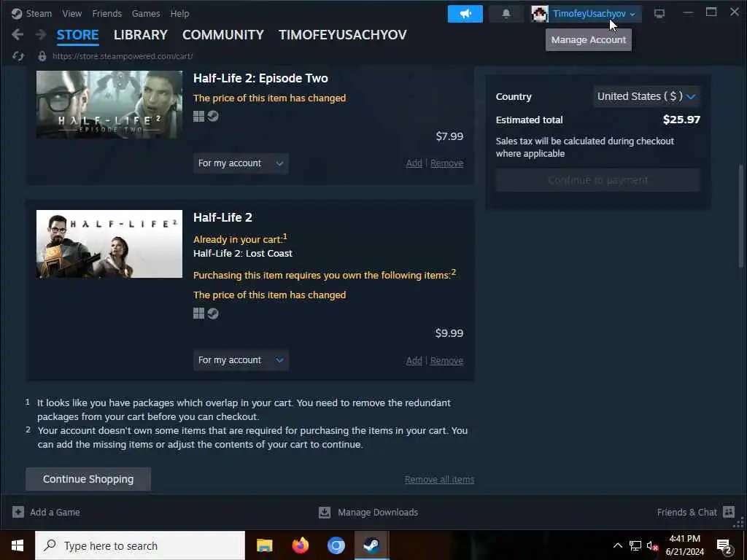This screenshot has width=747, height=560.
Task: Click the page vertical scrollbar
Action: 741,216
